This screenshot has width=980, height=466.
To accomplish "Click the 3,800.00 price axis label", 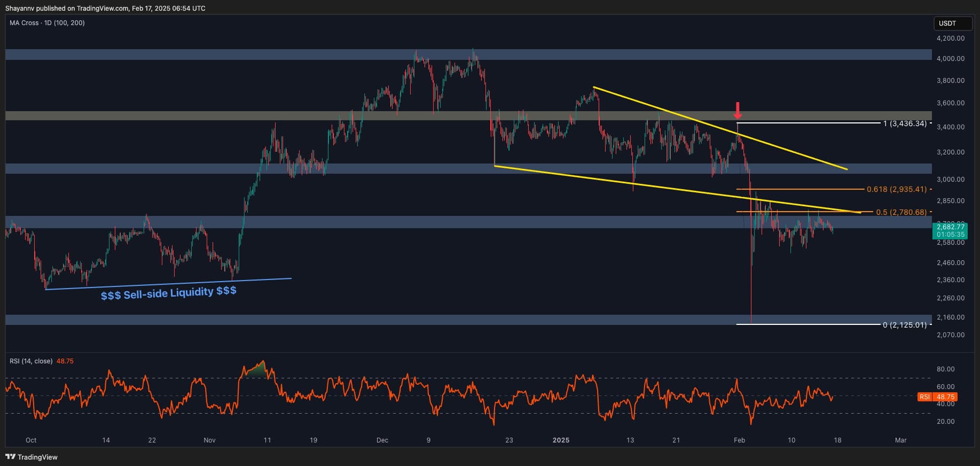I will coord(950,81).
